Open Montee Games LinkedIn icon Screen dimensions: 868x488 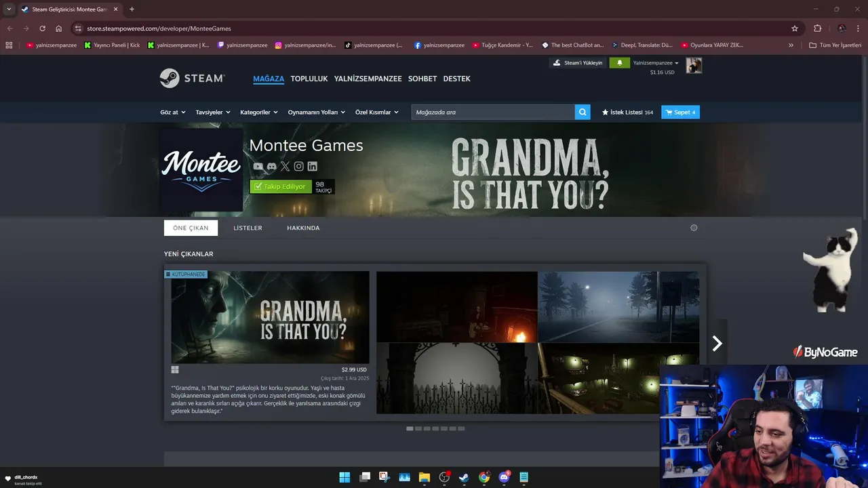(313, 166)
